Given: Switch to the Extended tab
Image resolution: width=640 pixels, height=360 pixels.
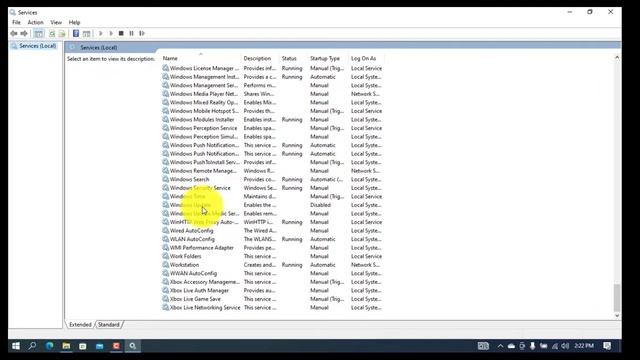Looking at the screenshot, I should [x=80, y=324].
